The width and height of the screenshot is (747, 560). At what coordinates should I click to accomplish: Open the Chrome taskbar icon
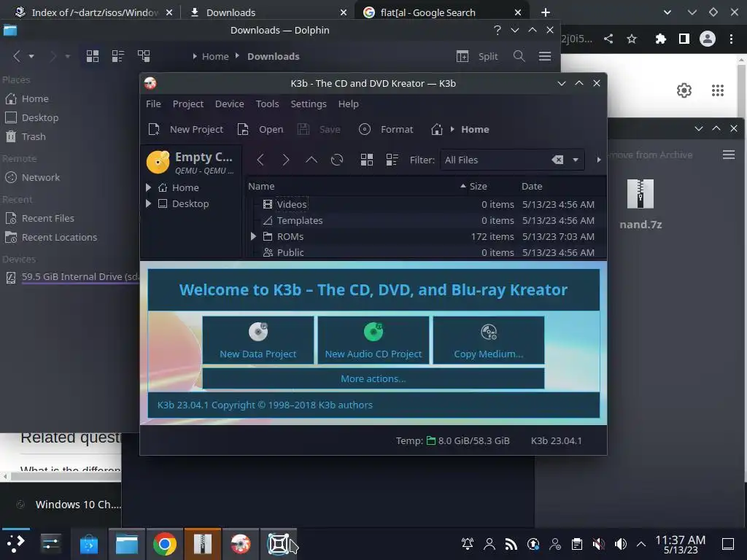pyautogui.click(x=164, y=544)
